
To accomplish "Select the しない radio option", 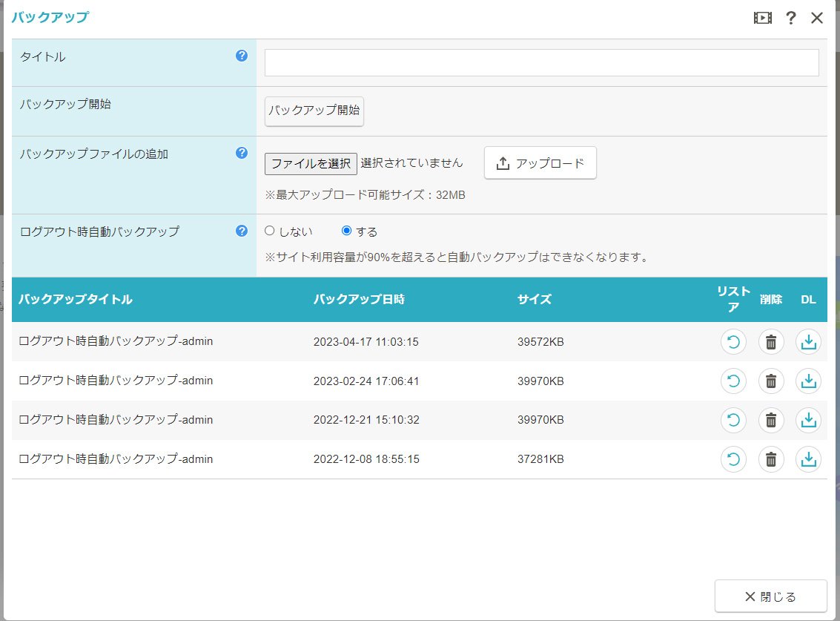I will 269,231.
